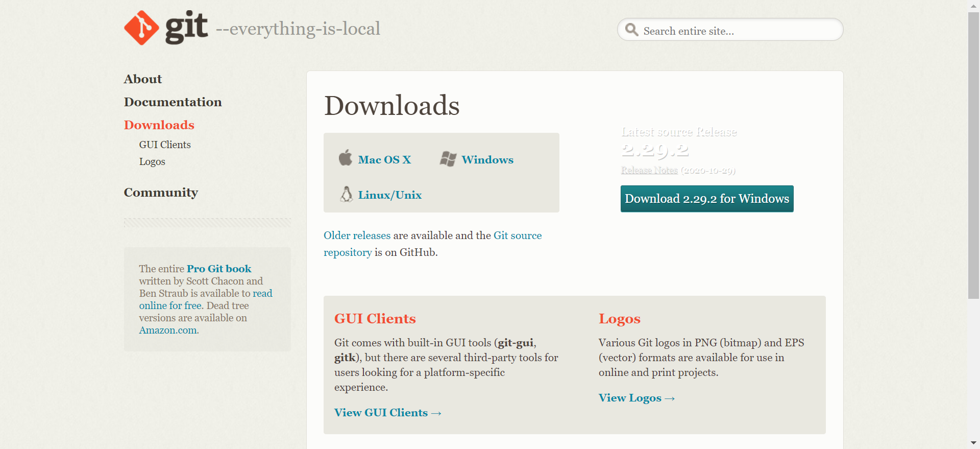Click the Logos red heading
The height and width of the screenshot is (449, 980).
tap(620, 319)
